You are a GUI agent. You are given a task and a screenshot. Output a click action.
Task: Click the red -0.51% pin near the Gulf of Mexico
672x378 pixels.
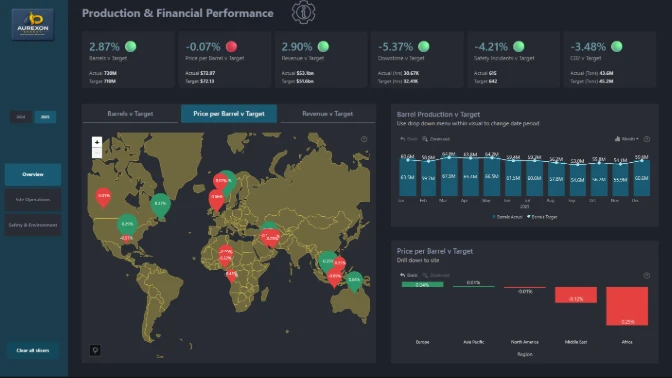click(126, 238)
